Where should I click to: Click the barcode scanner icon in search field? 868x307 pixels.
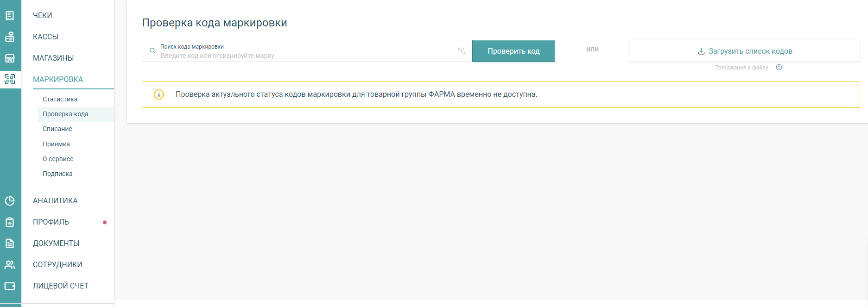click(x=462, y=51)
